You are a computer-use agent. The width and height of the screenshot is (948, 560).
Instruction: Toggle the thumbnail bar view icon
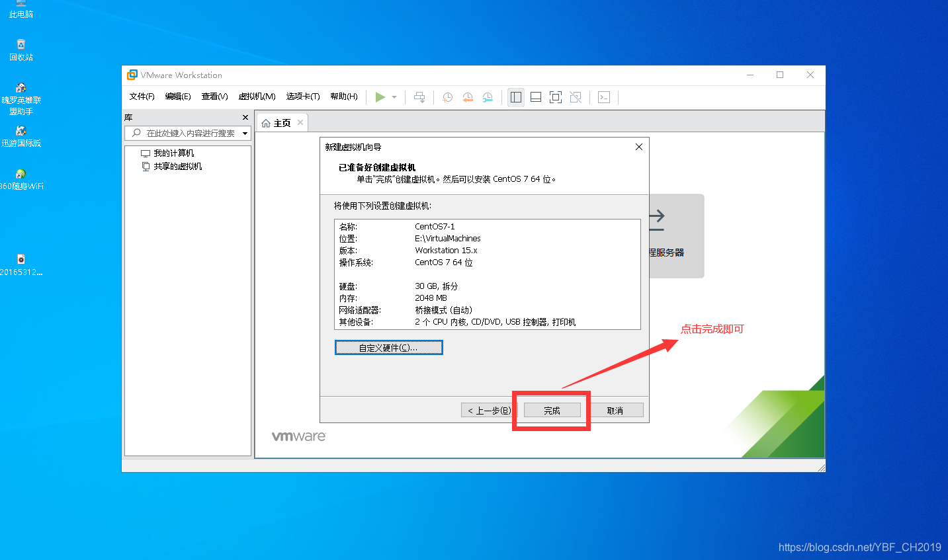[x=536, y=97]
